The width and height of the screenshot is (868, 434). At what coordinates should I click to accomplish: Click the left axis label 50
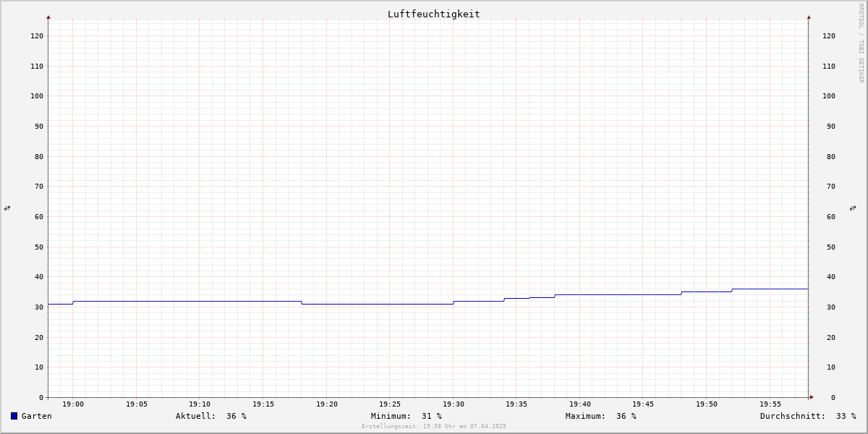39,247
